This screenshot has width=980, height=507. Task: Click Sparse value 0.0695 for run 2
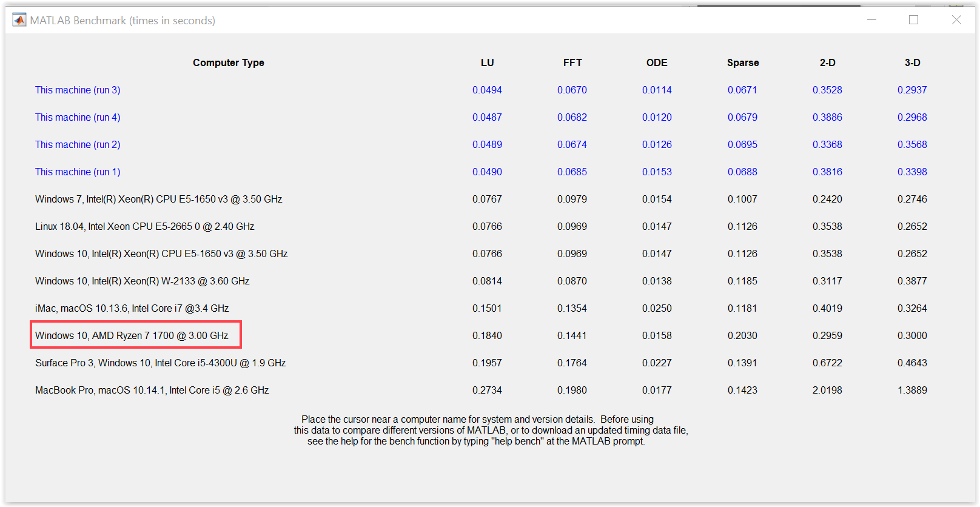coord(743,144)
